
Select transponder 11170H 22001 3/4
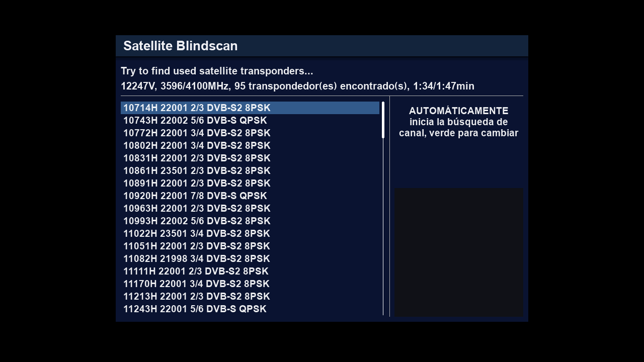196,284
